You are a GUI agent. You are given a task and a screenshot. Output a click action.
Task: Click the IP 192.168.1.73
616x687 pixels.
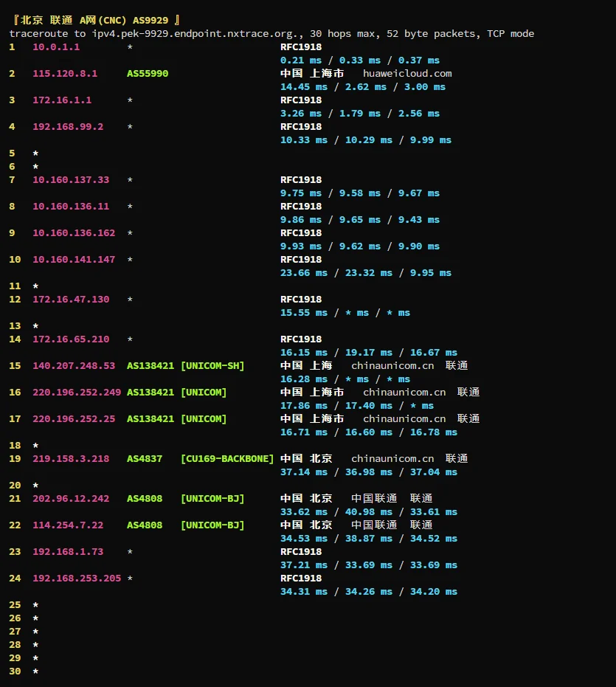pyautogui.click(x=68, y=552)
